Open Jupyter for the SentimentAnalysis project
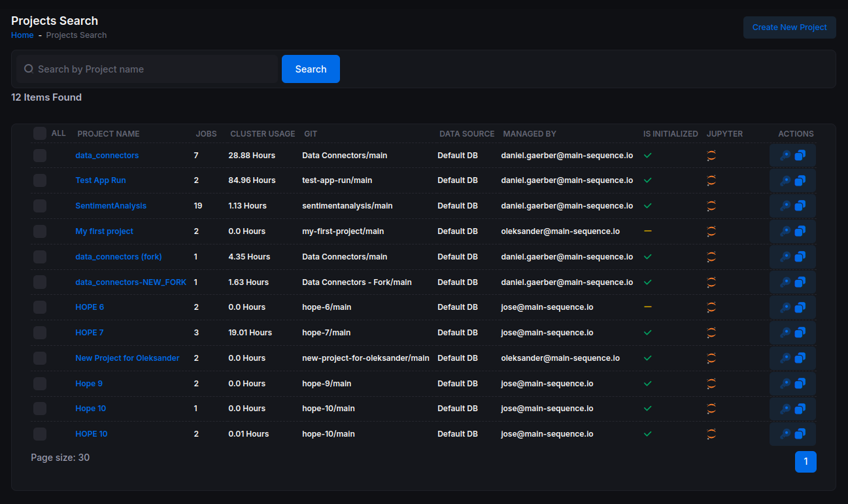The width and height of the screenshot is (848, 504). [x=711, y=206]
